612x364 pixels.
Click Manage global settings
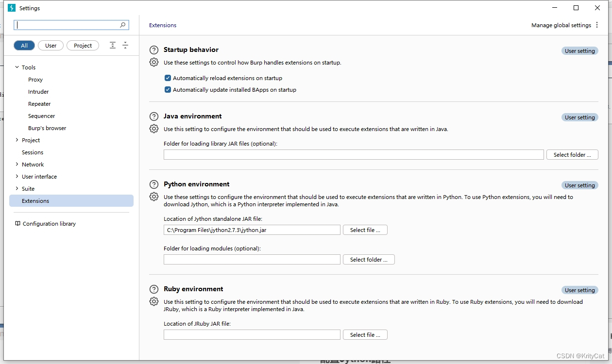561,25
